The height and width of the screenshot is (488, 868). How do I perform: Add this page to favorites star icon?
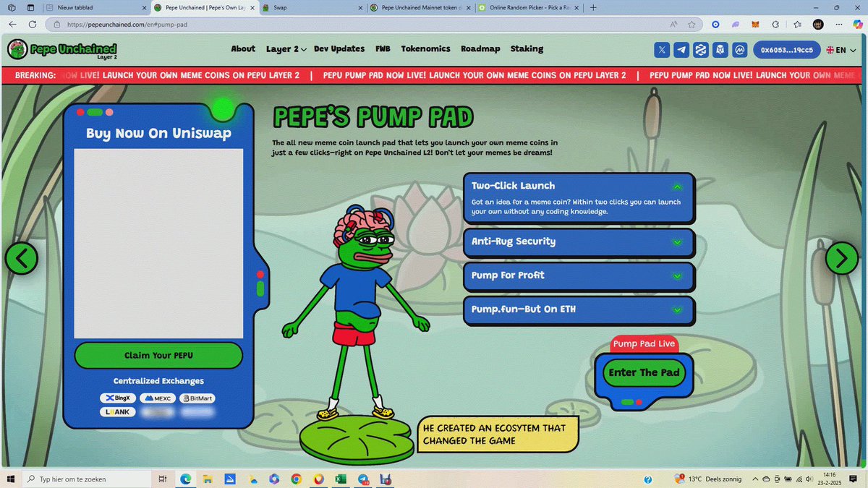coord(692,24)
